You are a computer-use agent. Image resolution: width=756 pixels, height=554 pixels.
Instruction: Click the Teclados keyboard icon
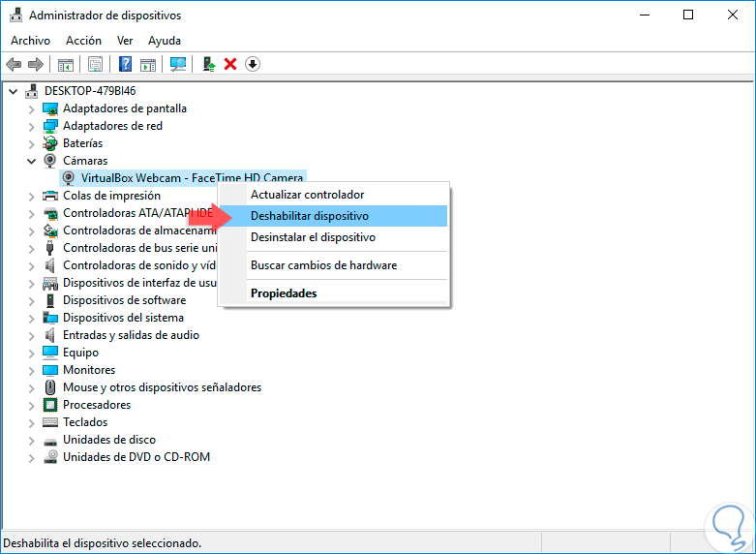[x=50, y=422]
